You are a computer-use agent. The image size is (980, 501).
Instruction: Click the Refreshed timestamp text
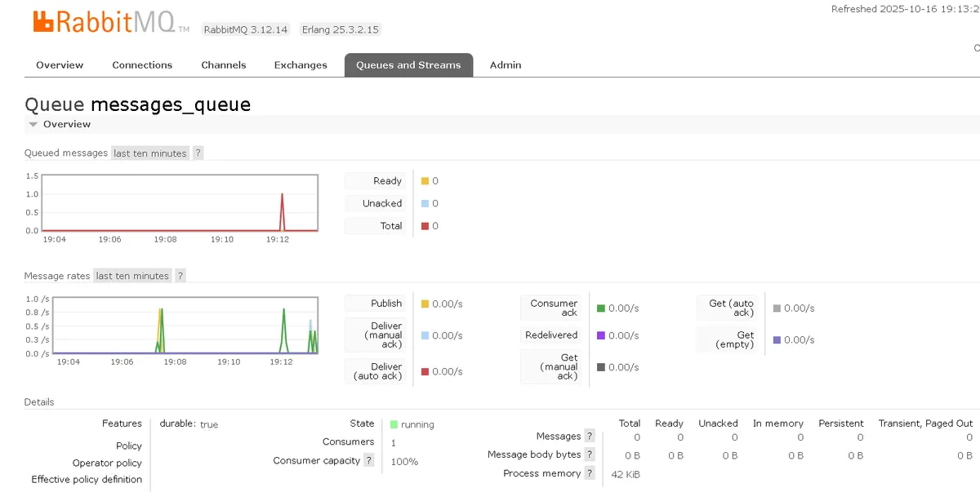click(x=906, y=9)
